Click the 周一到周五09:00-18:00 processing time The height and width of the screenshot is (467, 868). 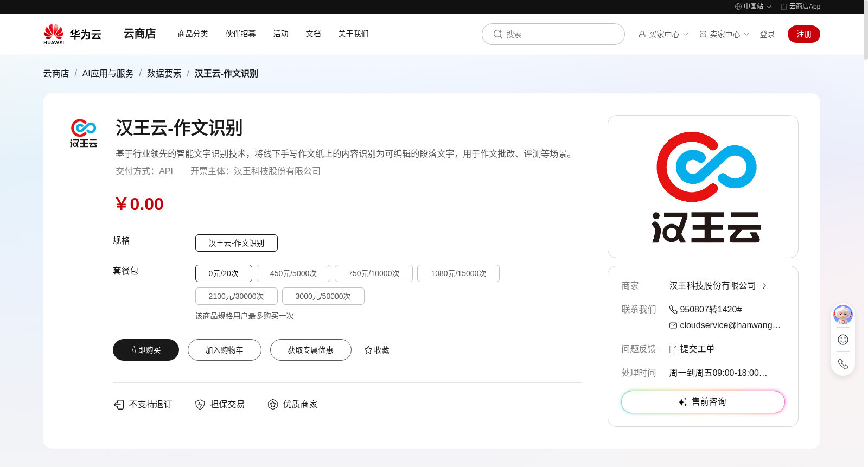coord(718,373)
